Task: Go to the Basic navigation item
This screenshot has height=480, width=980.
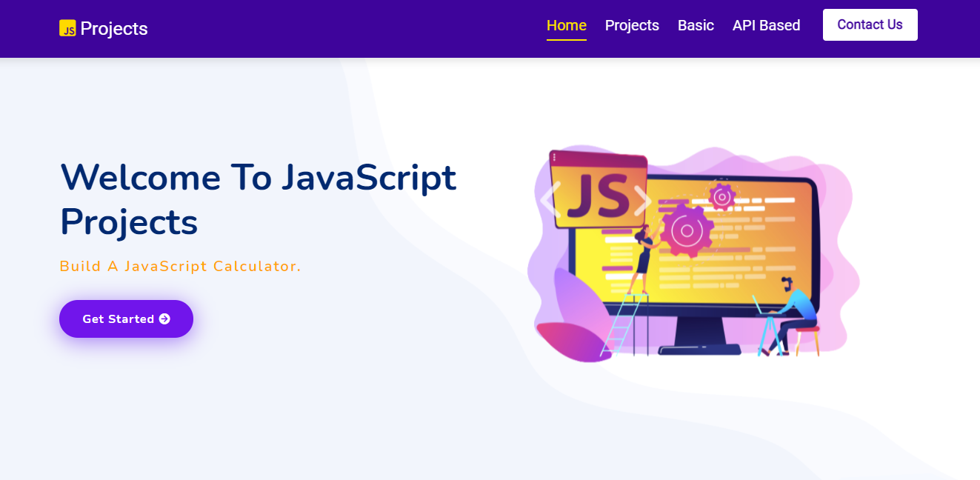Action: (696, 25)
